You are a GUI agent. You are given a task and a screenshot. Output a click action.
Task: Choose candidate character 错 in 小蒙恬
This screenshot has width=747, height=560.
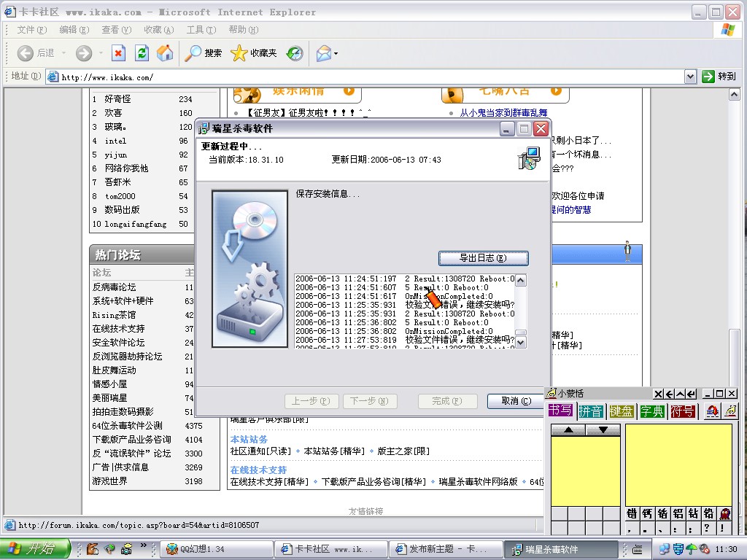632,513
